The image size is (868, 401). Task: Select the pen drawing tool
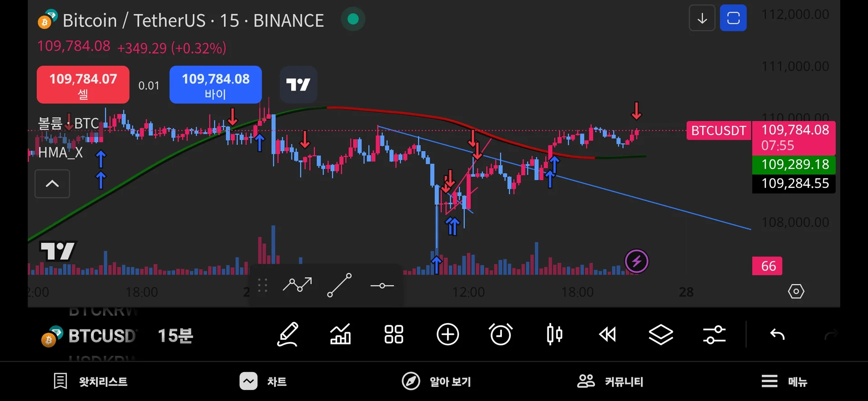point(288,335)
